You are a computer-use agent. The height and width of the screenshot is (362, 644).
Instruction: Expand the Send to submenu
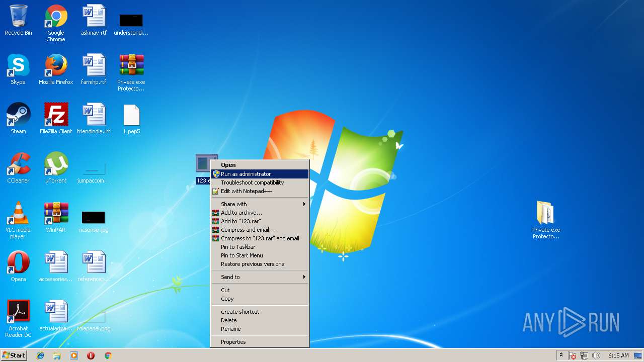click(x=260, y=277)
